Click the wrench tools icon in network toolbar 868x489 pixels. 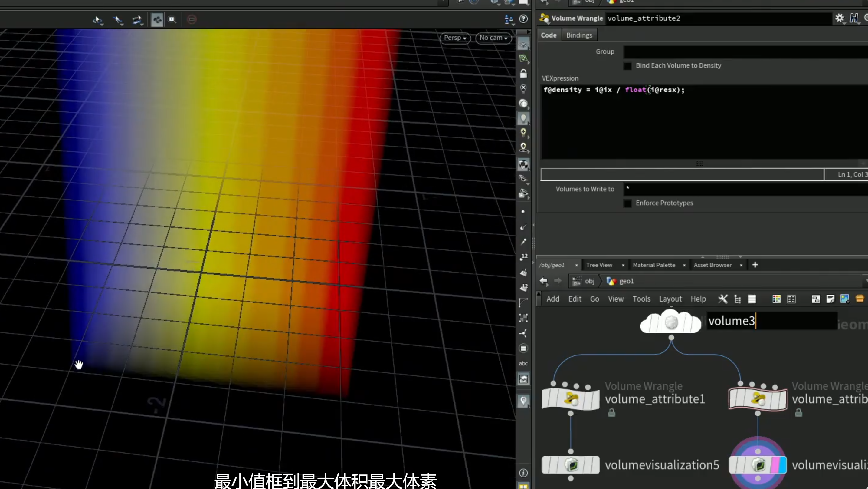coord(722,299)
